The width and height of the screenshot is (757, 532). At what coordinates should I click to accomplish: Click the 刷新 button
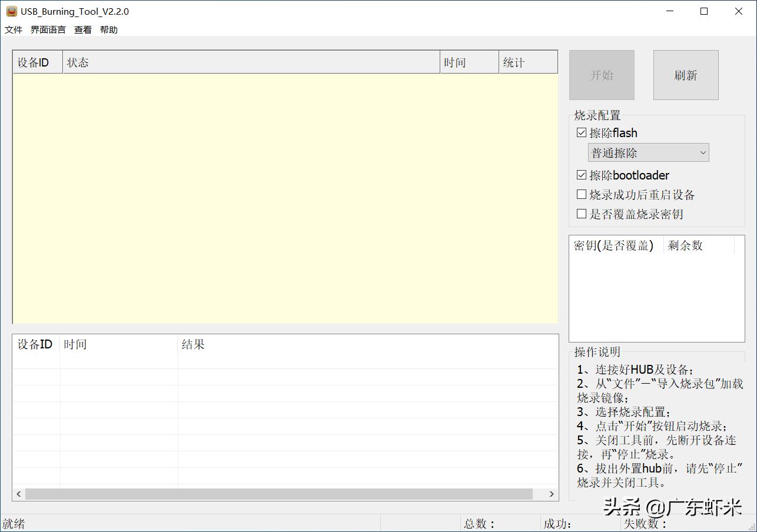coord(686,75)
